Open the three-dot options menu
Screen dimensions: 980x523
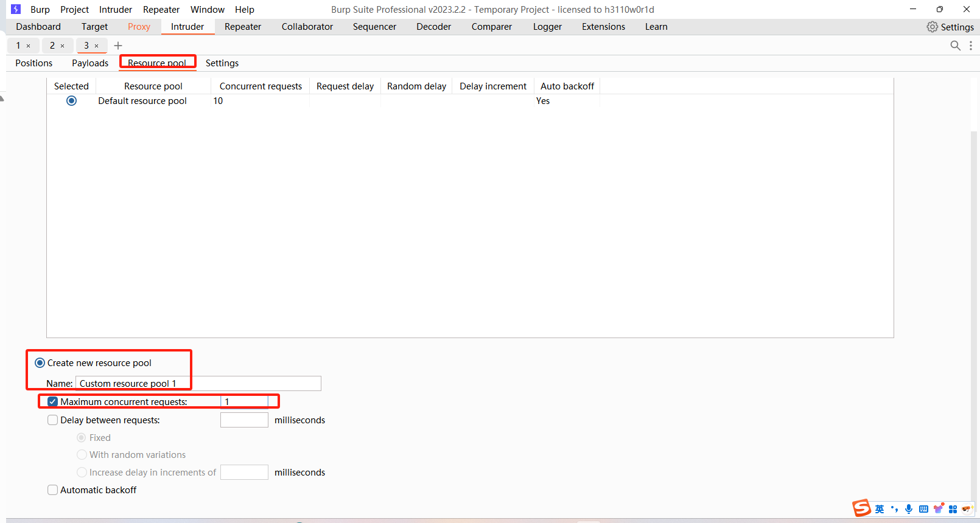point(970,46)
